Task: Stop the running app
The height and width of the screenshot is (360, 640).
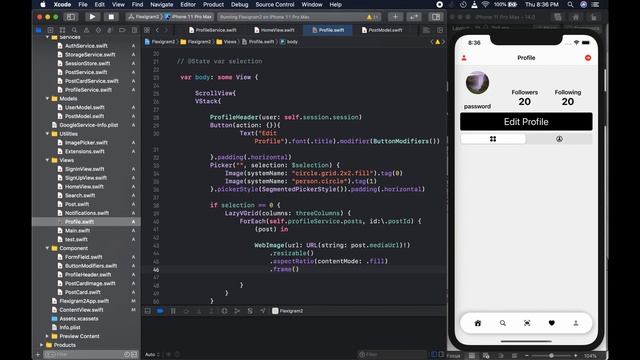Action: pos(111,17)
